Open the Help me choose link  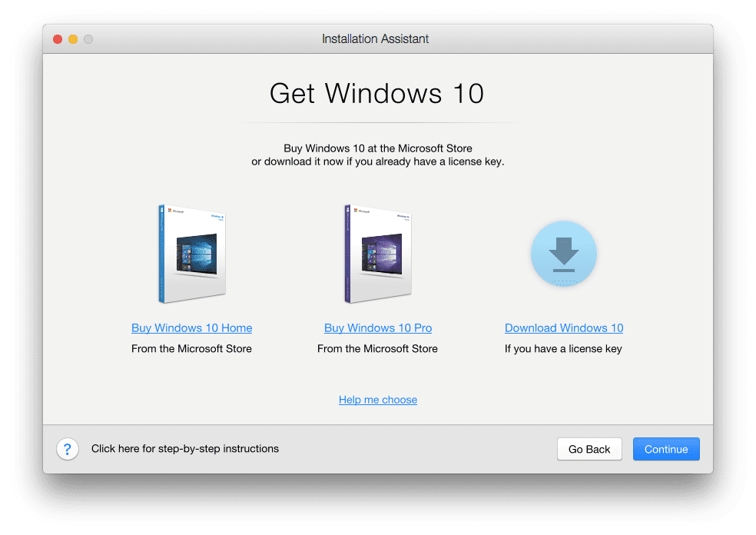(378, 400)
